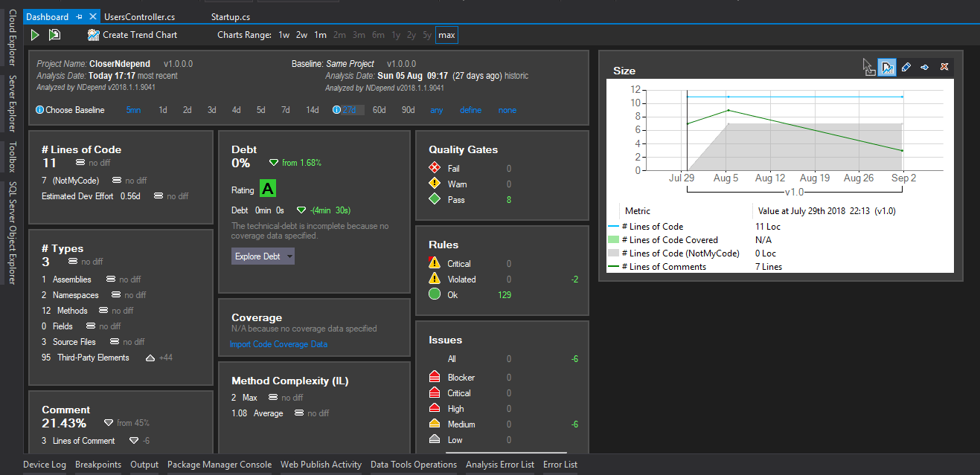Click the blue arrow icon on Size chart
980x475 pixels.
924,67
